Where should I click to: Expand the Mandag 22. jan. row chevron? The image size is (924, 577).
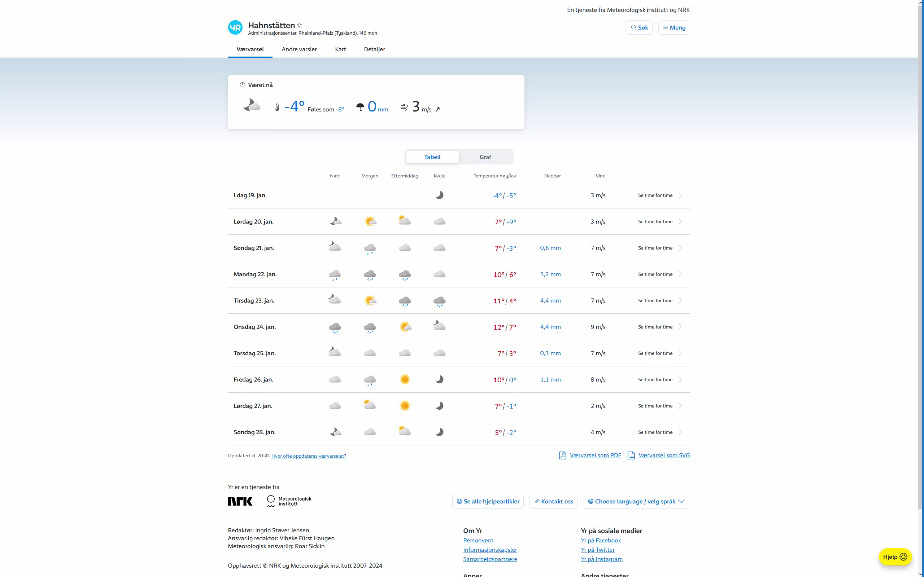(x=680, y=274)
